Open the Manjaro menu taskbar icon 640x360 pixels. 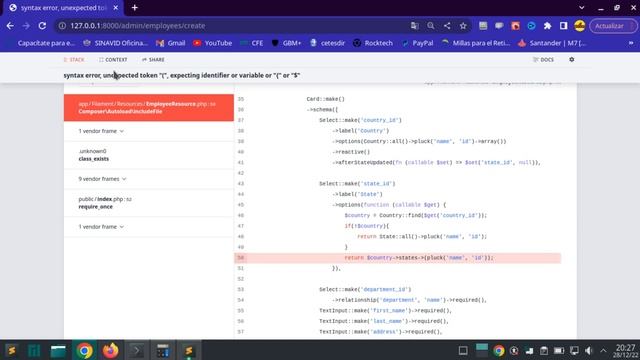click(35, 350)
